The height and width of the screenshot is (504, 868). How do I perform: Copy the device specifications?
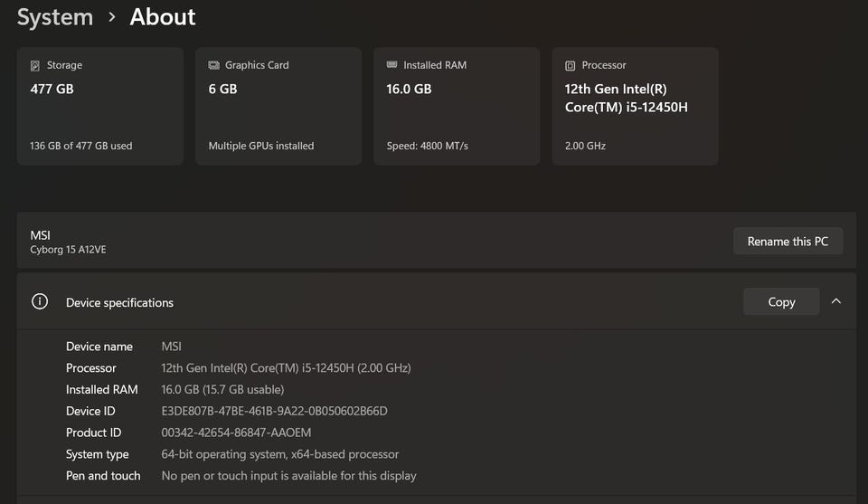coord(781,302)
